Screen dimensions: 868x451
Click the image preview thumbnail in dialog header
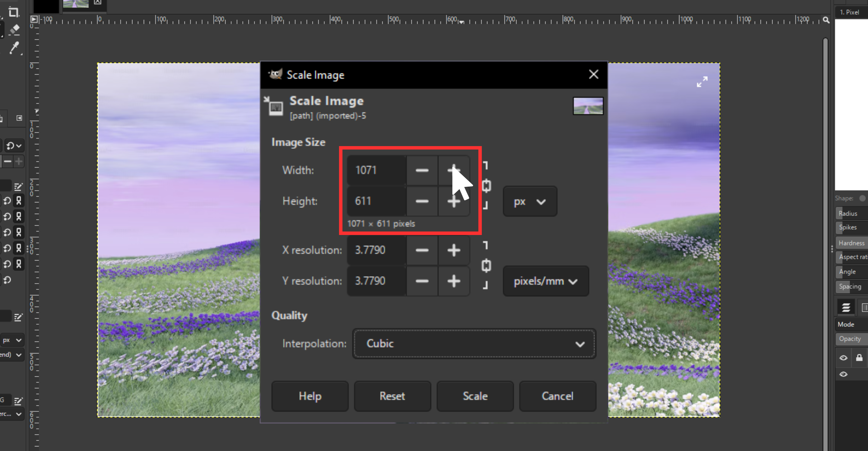588,106
